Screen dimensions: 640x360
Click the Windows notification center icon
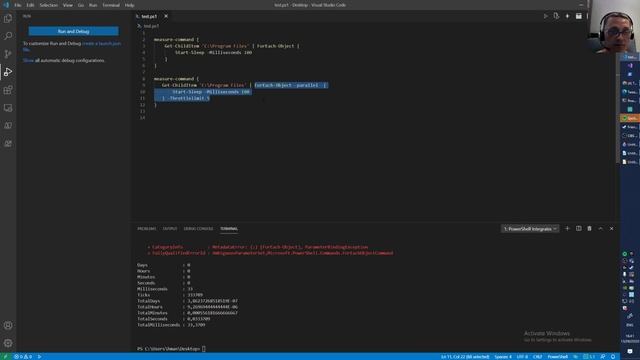pos(630,351)
